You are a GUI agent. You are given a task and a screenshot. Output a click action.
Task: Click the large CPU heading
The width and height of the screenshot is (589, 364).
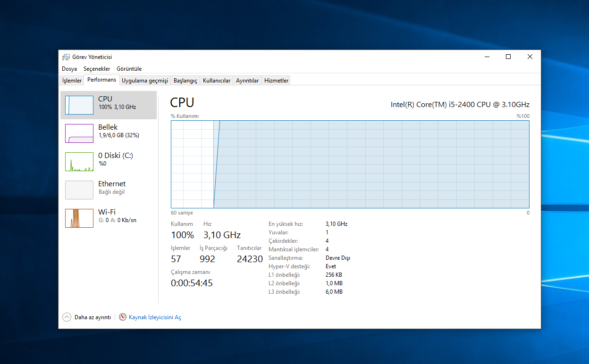[182, 103]
